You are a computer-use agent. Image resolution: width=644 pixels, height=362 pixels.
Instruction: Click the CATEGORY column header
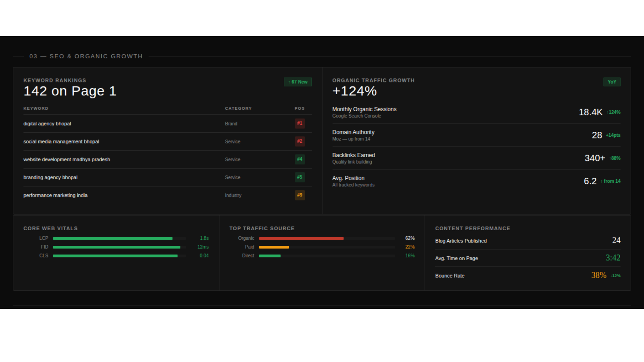click(x=238, y=109)
